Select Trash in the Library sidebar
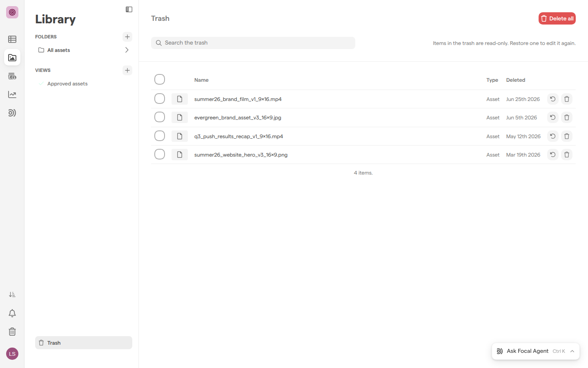The width and height of the screenshot is (588, 368). [x=84, y=343]
